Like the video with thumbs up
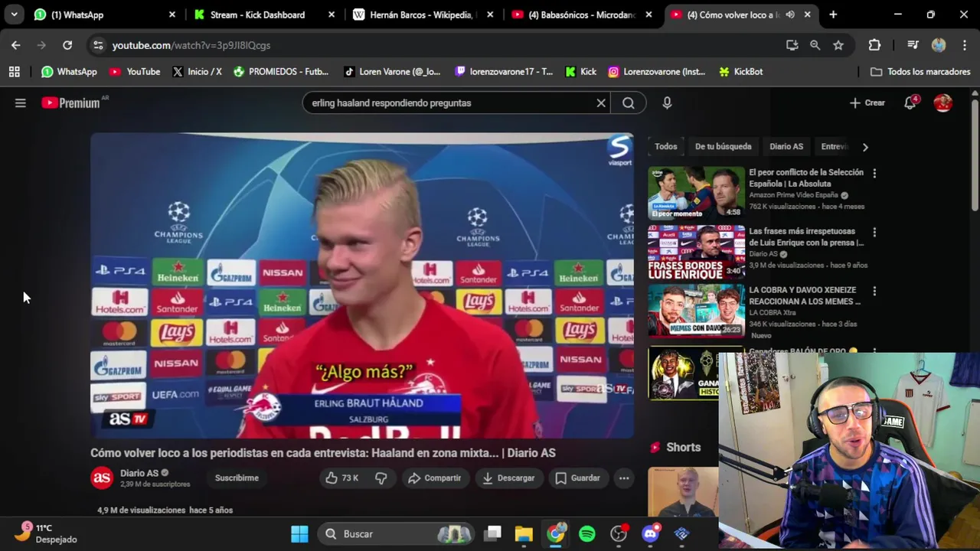 tap(341, 478)
